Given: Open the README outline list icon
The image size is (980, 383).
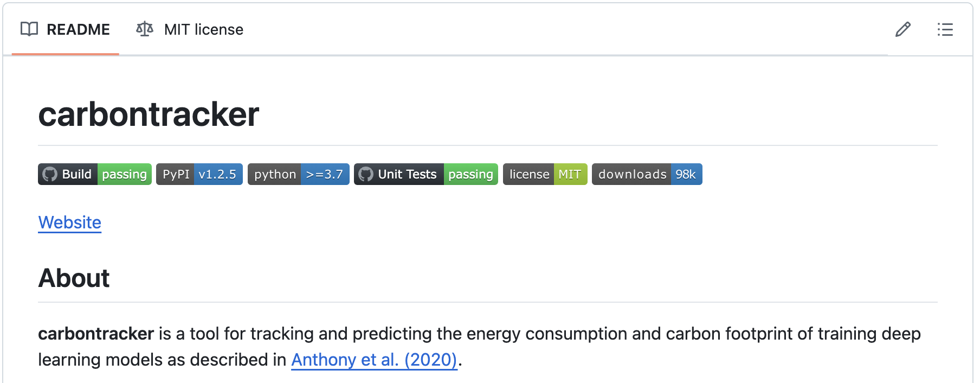Looking at the screenshot, I should (945, 30).
